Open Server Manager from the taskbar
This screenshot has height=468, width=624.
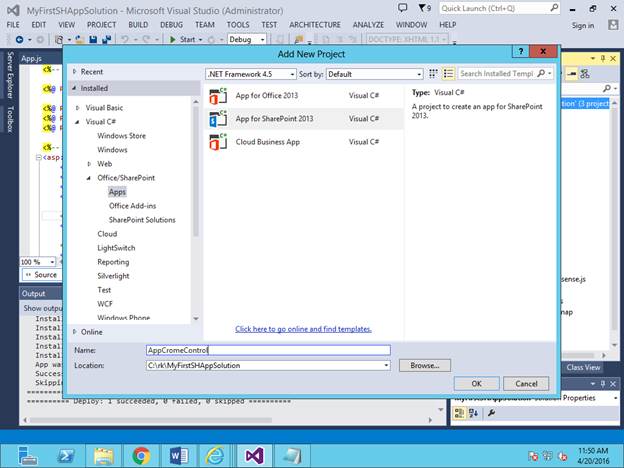point(28,456)
